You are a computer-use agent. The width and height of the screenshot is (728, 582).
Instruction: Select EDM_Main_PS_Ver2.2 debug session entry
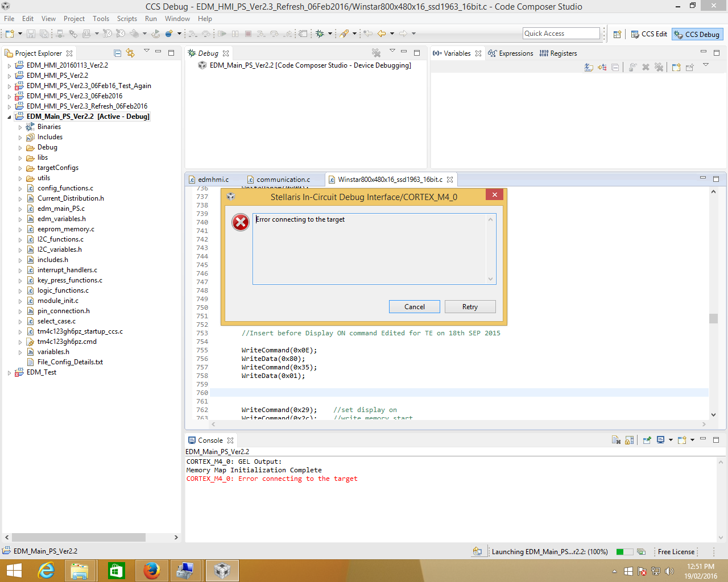(x=310, y=65)
